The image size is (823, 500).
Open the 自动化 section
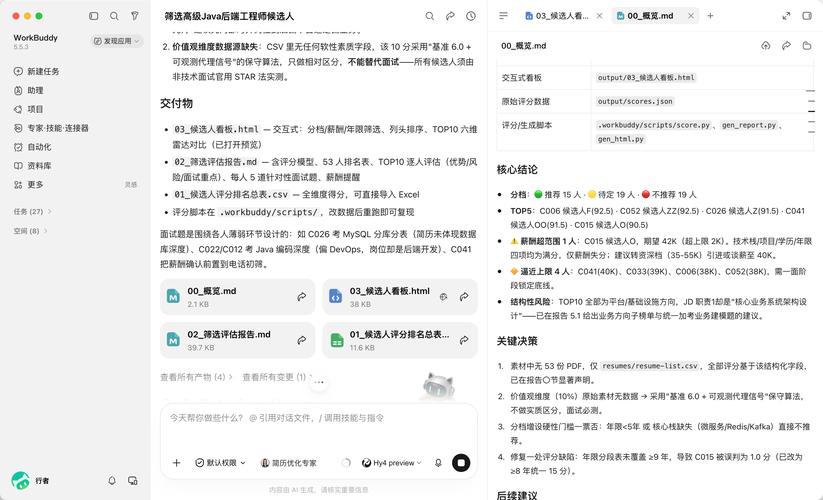(x=33, y=147)
